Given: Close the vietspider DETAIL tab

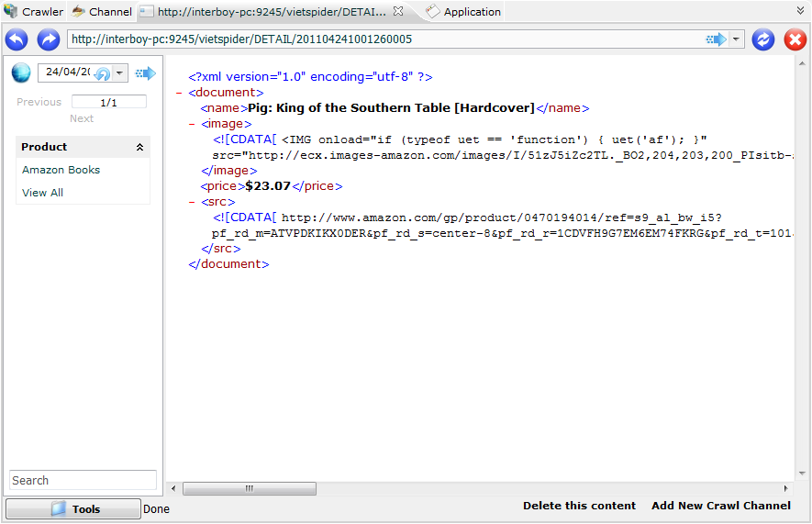Looking at the screenshot, I should coord(397,12).
